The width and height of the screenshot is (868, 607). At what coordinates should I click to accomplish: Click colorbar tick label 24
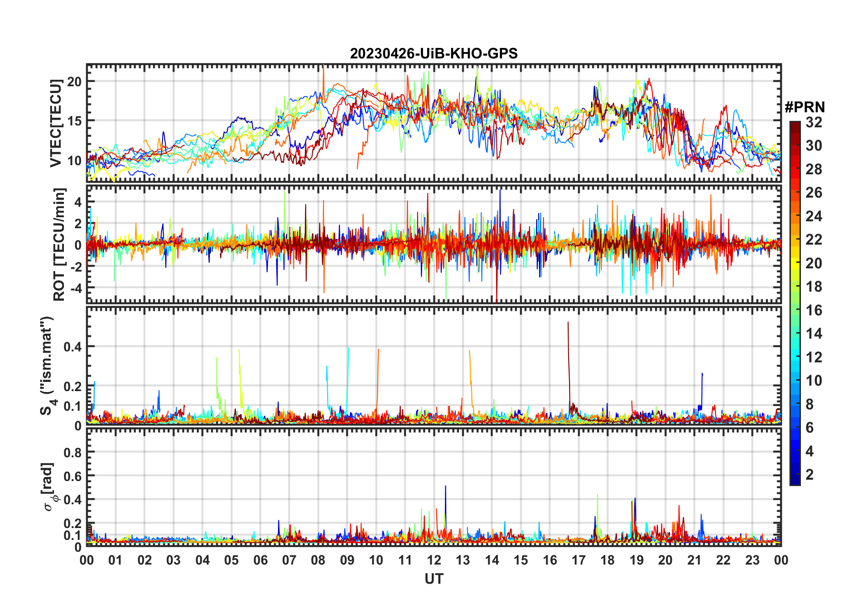(814, 216)
